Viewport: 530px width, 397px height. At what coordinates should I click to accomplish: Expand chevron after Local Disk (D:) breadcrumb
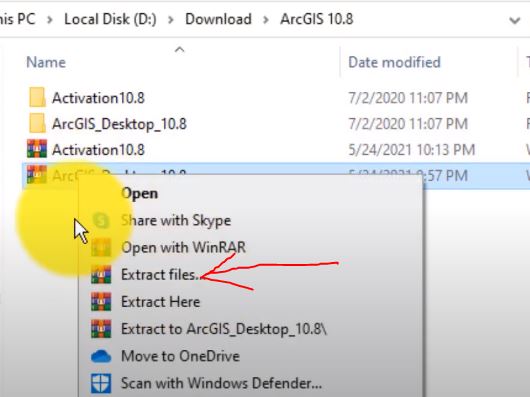pyautogui.click(x=171, y=20)
